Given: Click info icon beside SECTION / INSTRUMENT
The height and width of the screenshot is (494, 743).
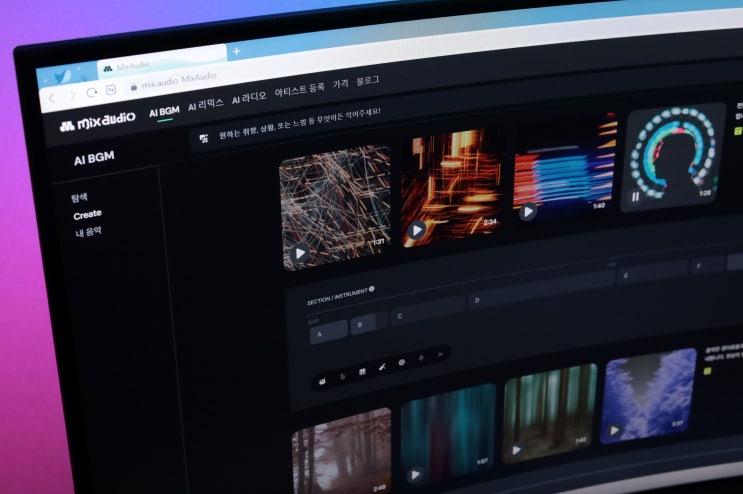Looking at the screenshot, I should (372, 289).
